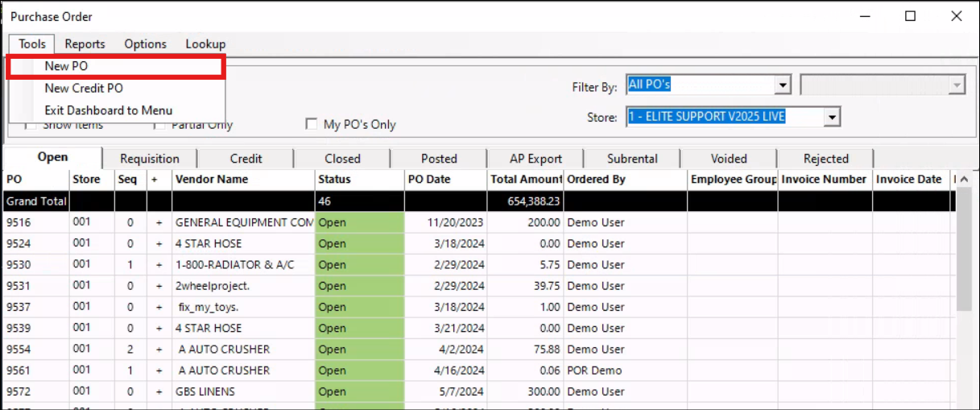Maximize the Purchase Order window
980x410 pixels.
point(910,16)
